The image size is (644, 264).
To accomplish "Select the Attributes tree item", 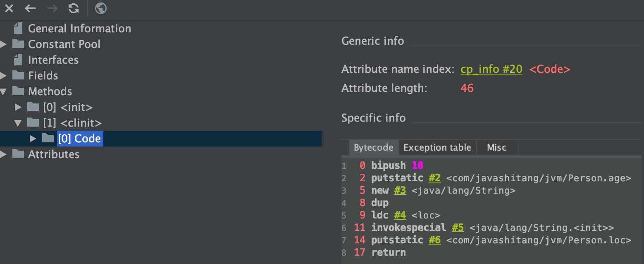I will point(53,154).
